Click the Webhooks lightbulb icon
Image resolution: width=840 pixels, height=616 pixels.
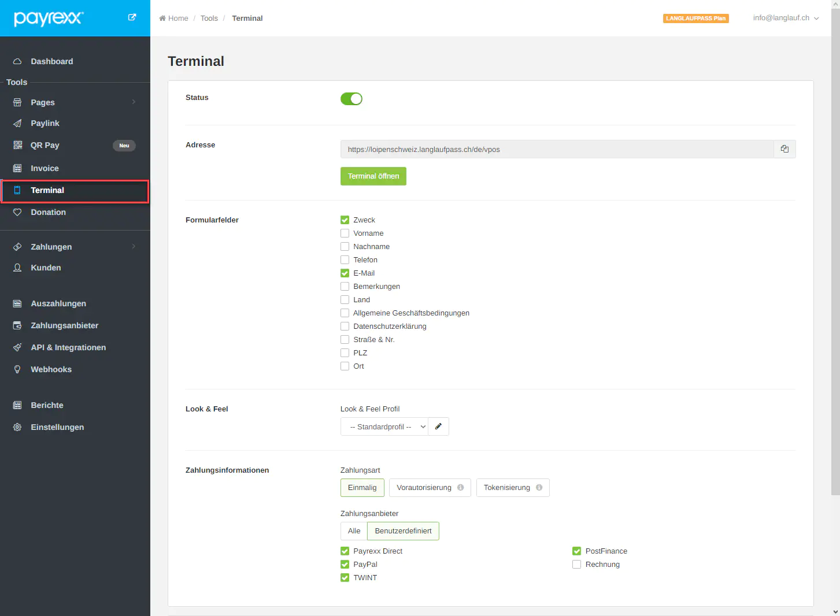[x=17, y=369]
